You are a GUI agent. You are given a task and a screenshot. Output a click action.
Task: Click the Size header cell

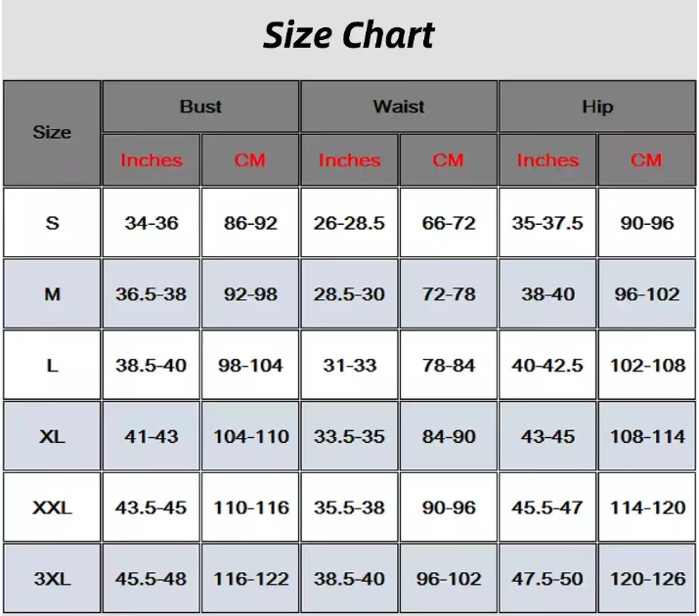(x=52, y=133)
